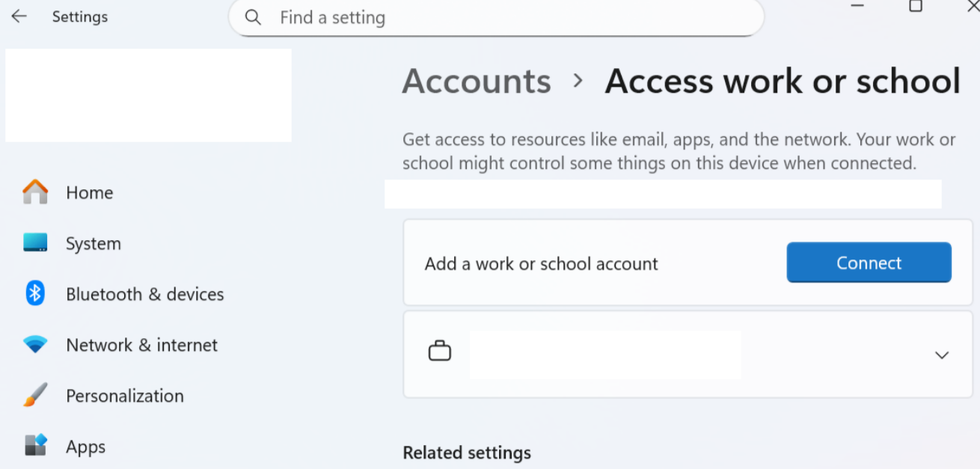Select Personalization in navigation pane

[124, 396]
